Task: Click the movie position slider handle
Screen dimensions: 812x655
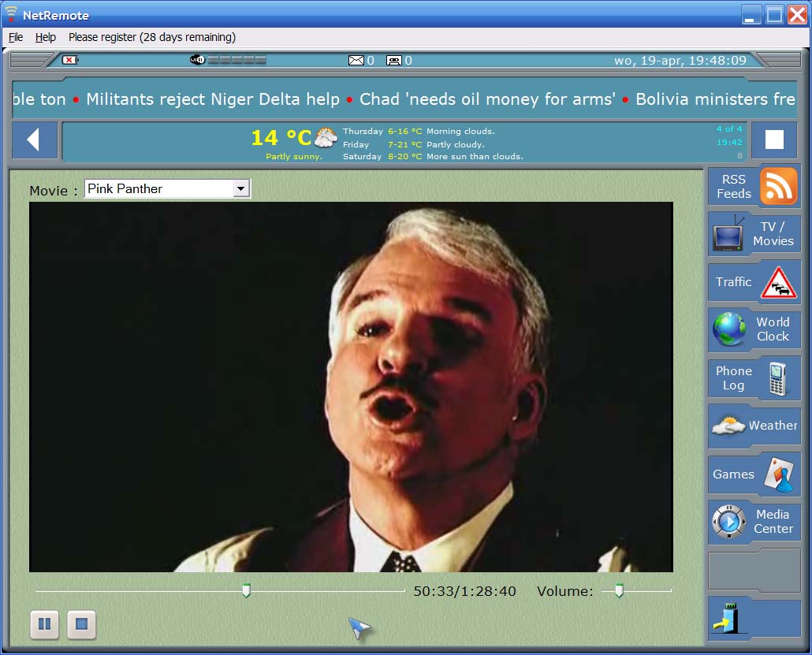Action: tap(246, 590)
